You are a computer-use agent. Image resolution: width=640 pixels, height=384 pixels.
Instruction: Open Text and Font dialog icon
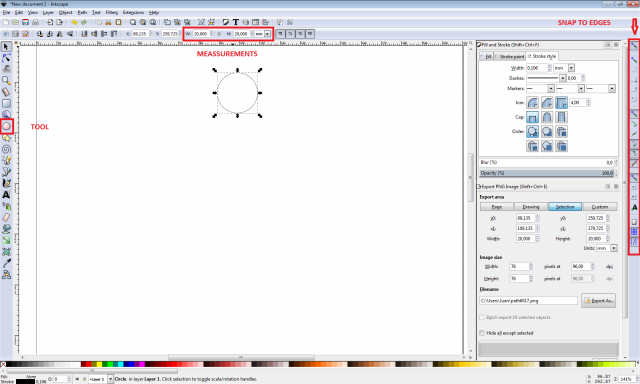tap(236, 22)
